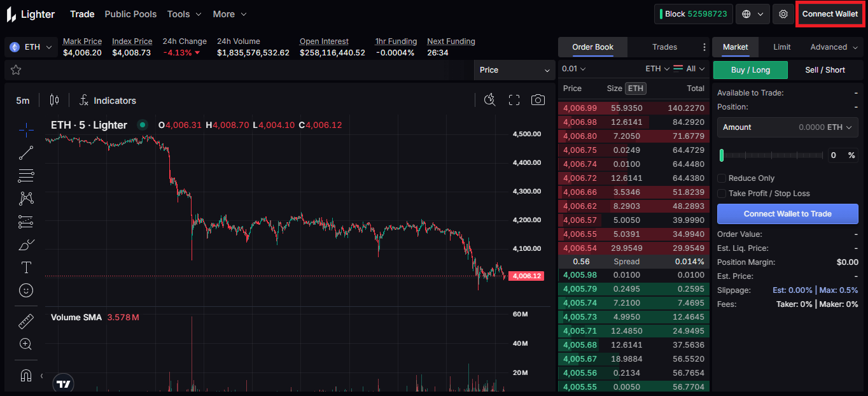The height and width of the screenshot is (396, 868).
Task: Select the trend line drawing tool
Action: coord(26,153)
